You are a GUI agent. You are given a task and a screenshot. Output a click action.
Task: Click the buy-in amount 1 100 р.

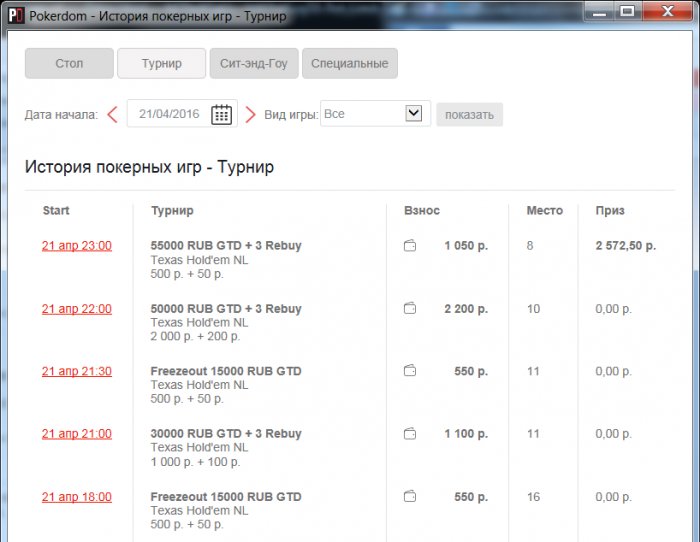coord(466,434)
